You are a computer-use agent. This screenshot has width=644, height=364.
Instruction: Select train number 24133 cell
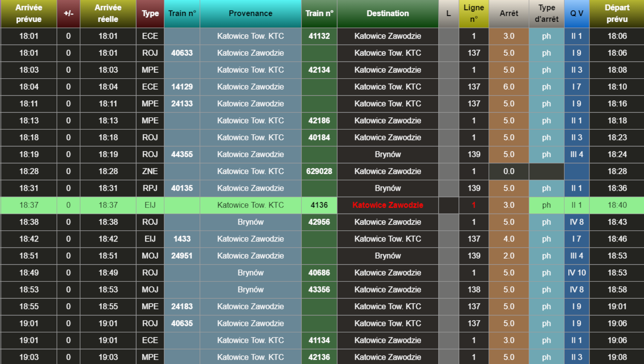point(182,104)
